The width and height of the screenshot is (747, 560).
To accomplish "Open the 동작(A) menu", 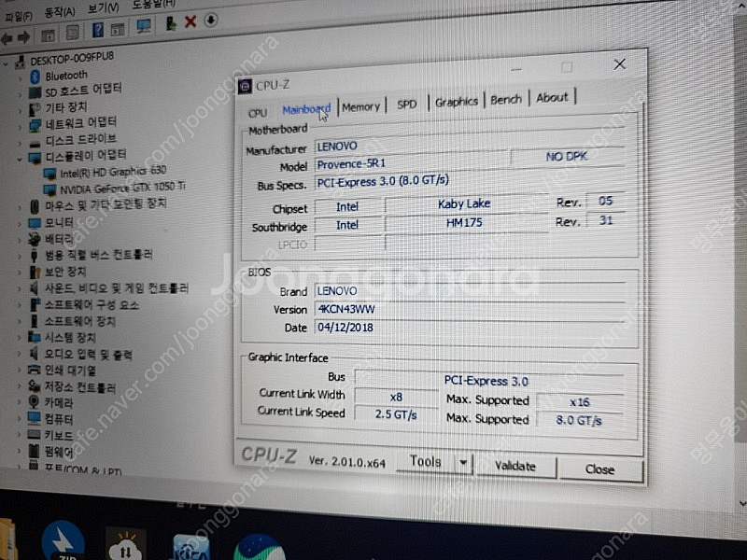I will pyautogui.click(x=59, y=12).
